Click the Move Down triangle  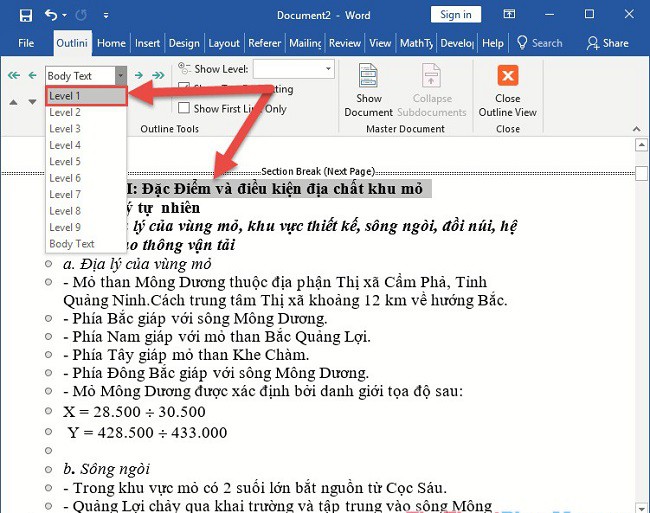[32, 102]
